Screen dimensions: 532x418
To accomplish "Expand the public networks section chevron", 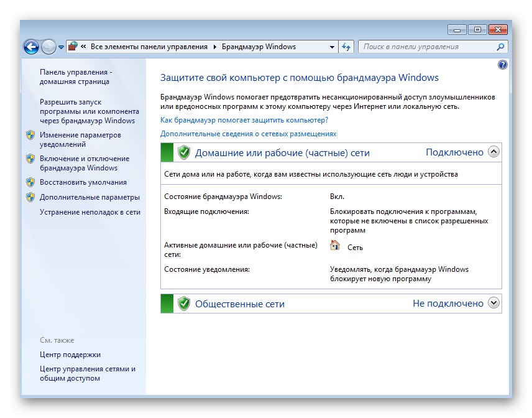I will click(x=493, y=302).
